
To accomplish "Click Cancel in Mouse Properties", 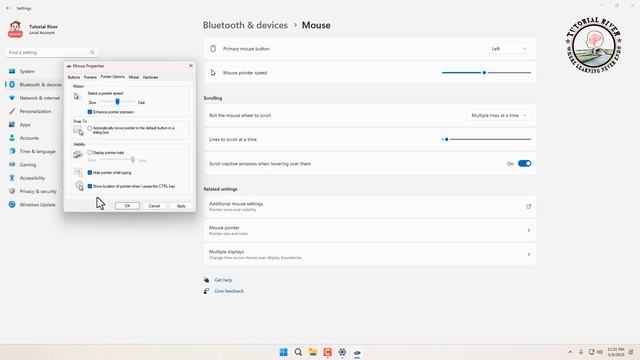I will (x=154, y=206).
